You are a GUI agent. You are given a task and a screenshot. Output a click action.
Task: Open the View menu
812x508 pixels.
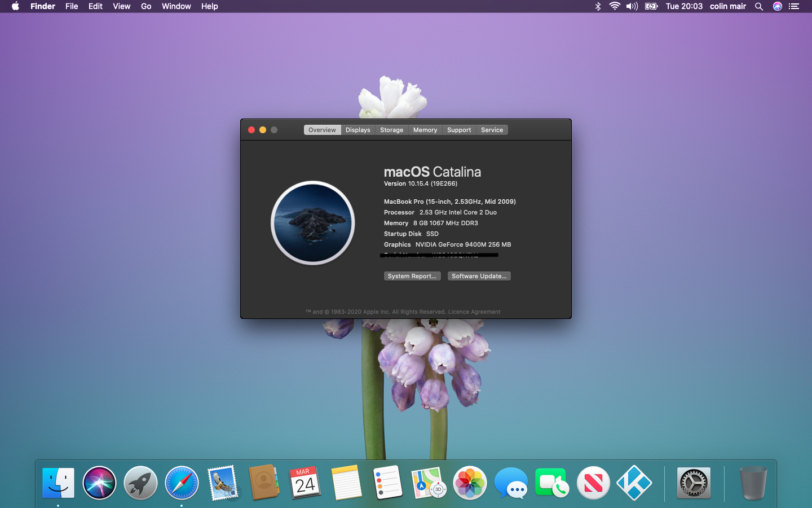(122, 6)
